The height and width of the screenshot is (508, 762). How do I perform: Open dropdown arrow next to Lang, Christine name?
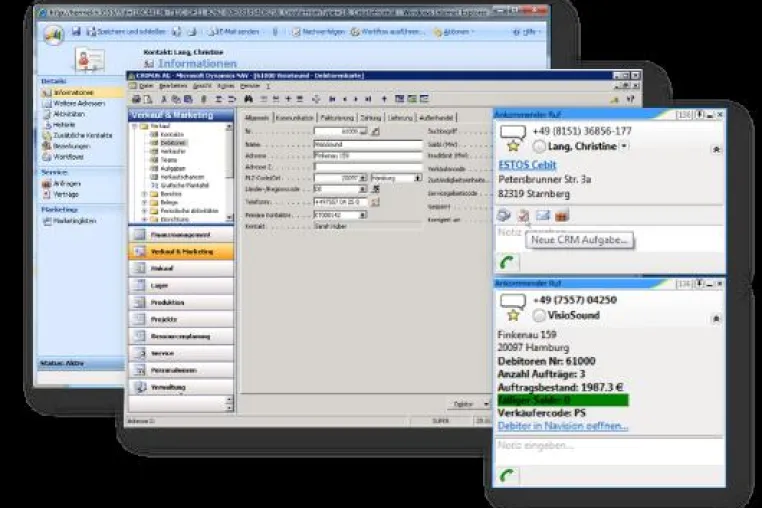coord(624,146)
